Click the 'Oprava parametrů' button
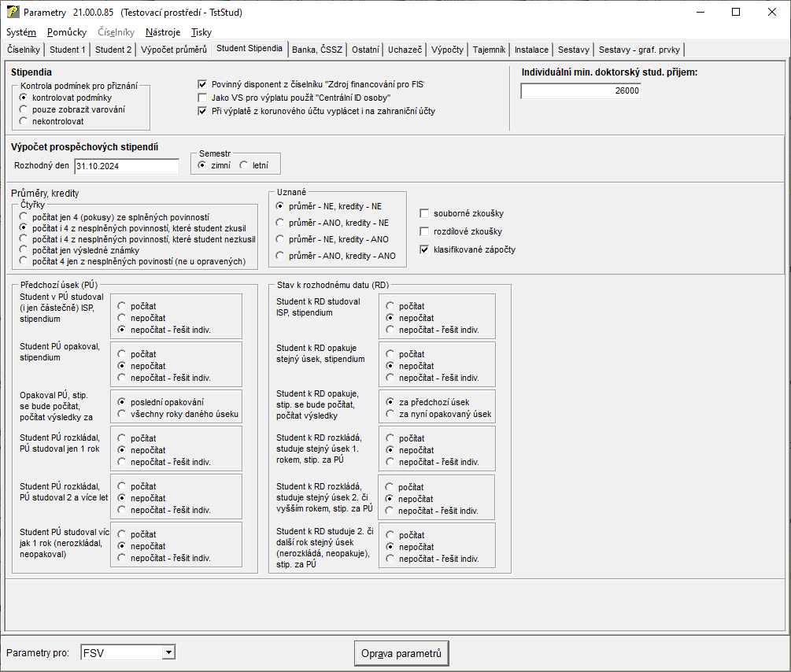791x672 pixels. point(401,653)
